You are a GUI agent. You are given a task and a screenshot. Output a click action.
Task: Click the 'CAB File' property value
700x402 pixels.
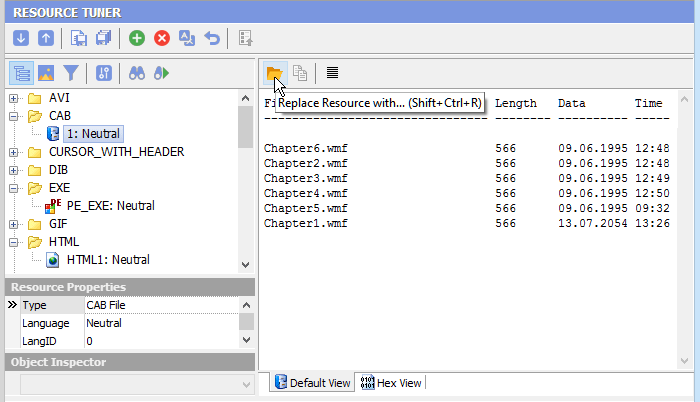click(x=106, y=305)
